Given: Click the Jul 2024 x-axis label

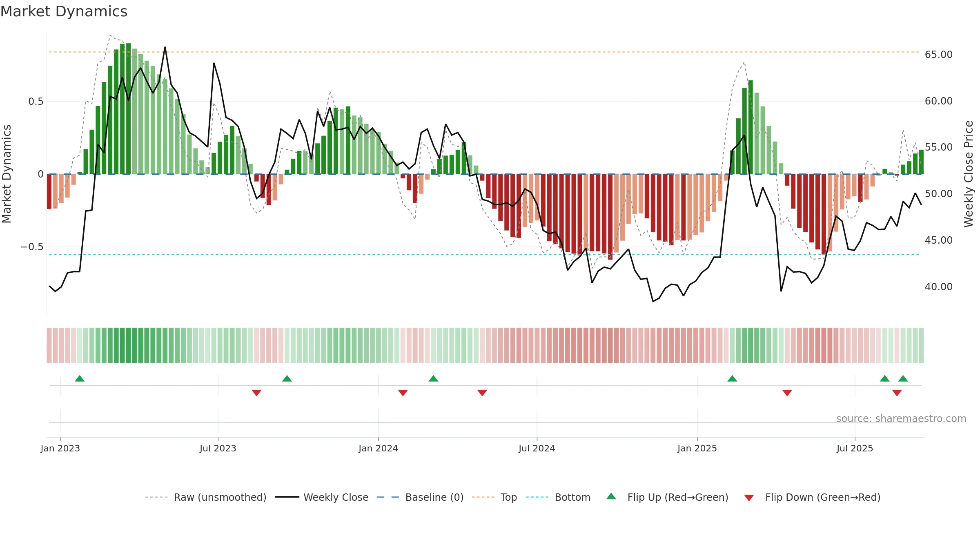Looking at the screenshot, I should pyautogui.click(x=537, y=448).
